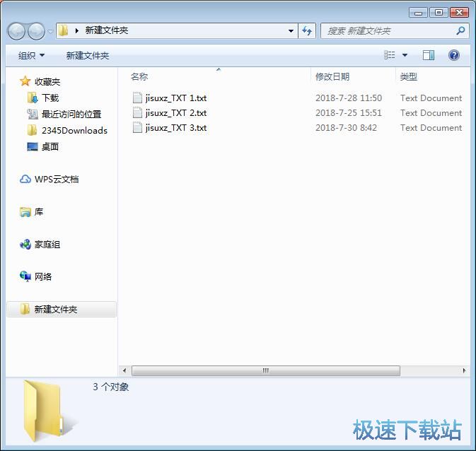Sort by the 类型 column header
Viewport: 476px width, 451px height.
point(409,77)
